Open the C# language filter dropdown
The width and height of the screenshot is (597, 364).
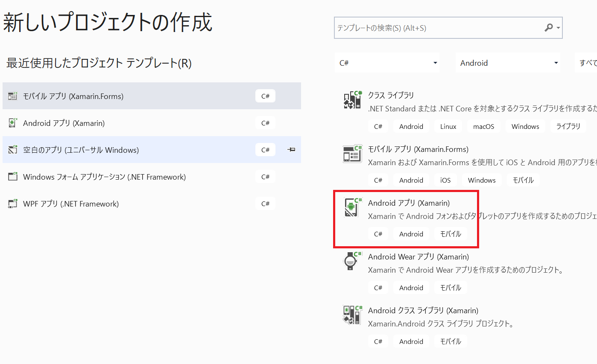tap(388, 63)
